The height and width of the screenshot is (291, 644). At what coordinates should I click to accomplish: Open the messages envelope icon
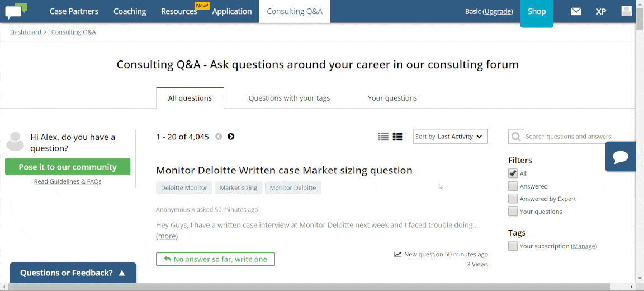point(576,12)
